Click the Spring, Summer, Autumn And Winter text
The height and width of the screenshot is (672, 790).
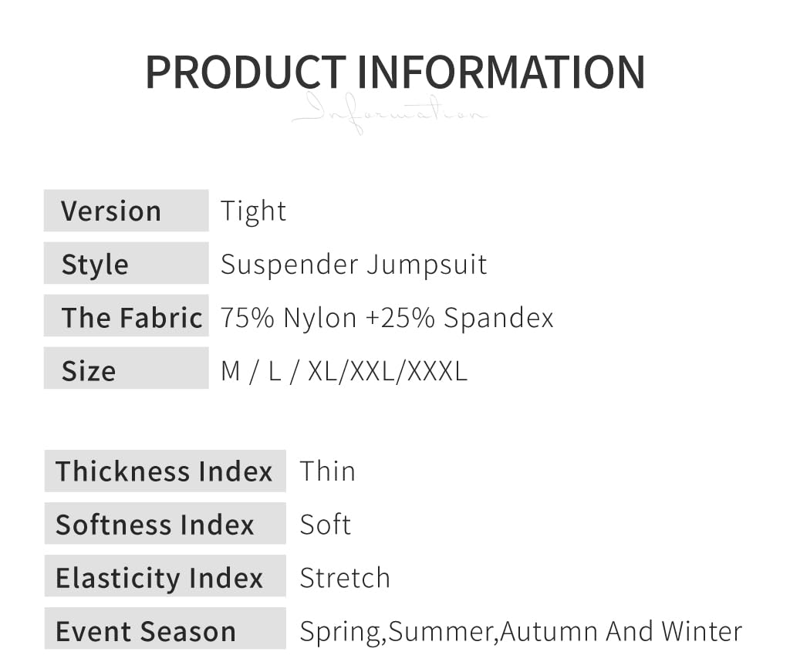pyautogui.click(x=520, y=631)
